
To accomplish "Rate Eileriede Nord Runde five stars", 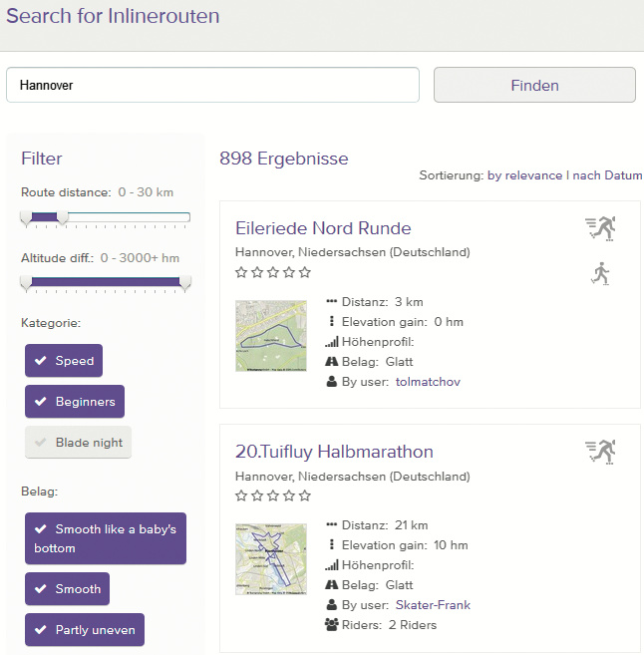I will 305,272.
